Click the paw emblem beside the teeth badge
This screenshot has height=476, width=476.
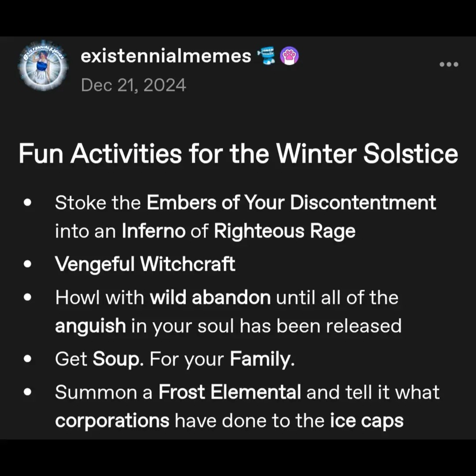(289, 56)
